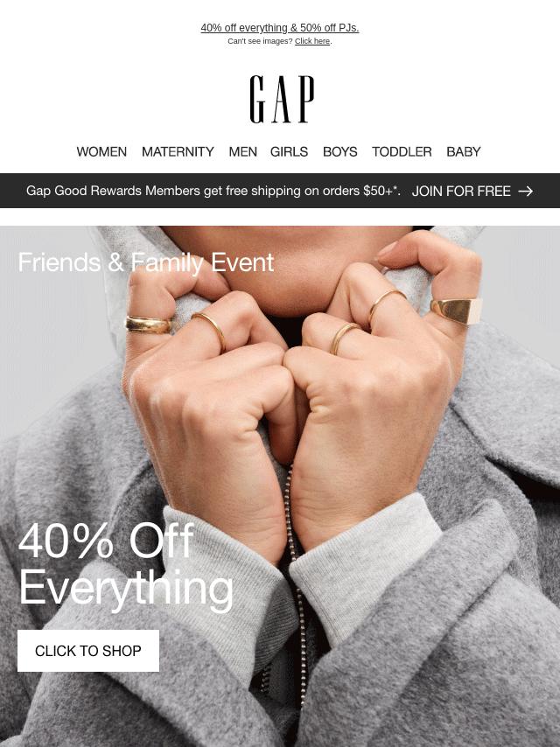This screenshot has width=560, height=747.
Task: Visit the BABY section
Action: 463,151
